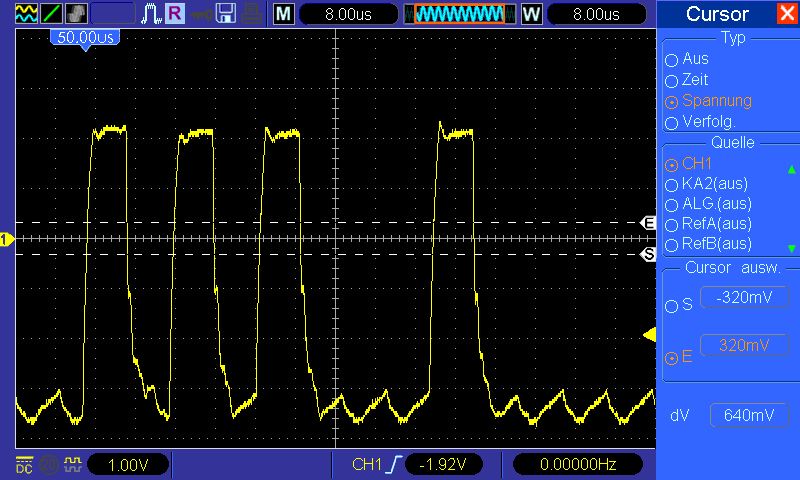Select the S cursor radio button
The height and width of the screenshot is (480, 800).
pyautogui.click(x=671, y=306)
